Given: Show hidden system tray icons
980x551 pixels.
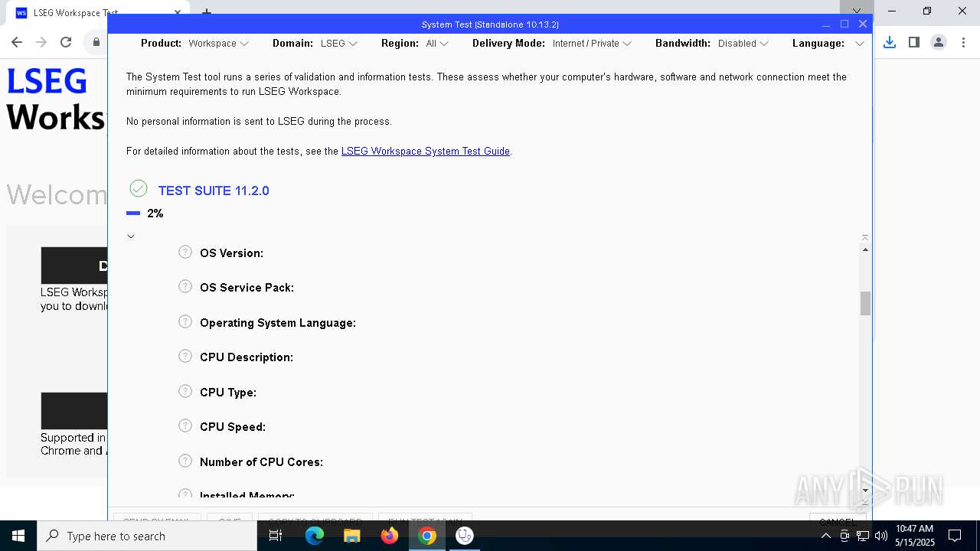Looking at the screenshot, I should 826,536.
